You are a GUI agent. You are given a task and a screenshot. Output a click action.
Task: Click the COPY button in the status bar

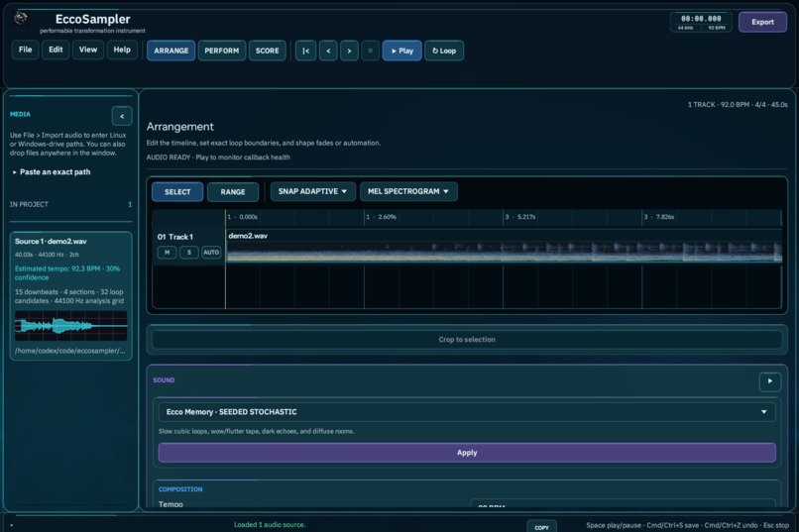pyautogui.click(x=541, y=527)
